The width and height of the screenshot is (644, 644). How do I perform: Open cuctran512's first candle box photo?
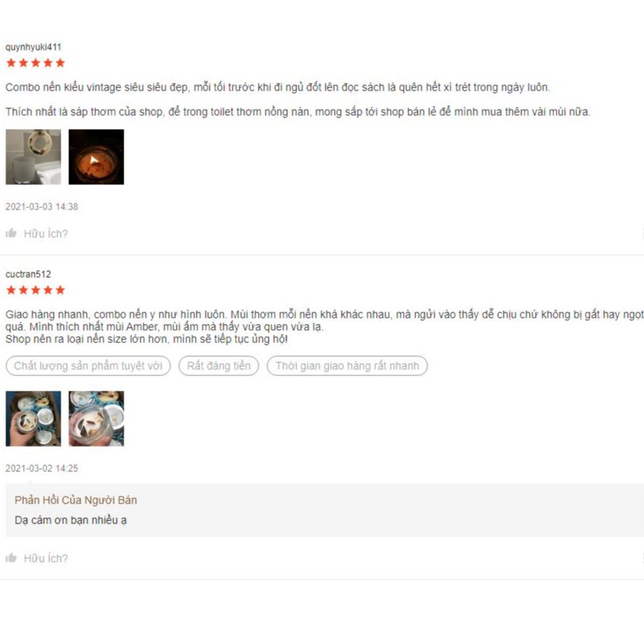tap(33, 418)
